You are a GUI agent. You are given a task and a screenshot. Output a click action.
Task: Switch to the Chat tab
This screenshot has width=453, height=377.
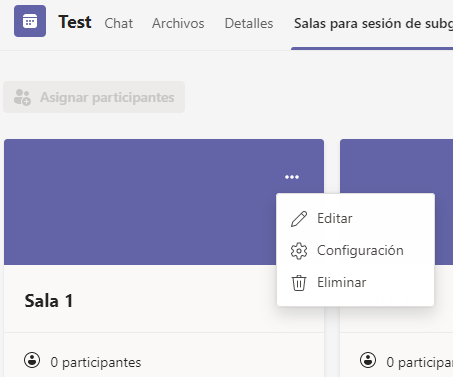click(x=118, y=23)
